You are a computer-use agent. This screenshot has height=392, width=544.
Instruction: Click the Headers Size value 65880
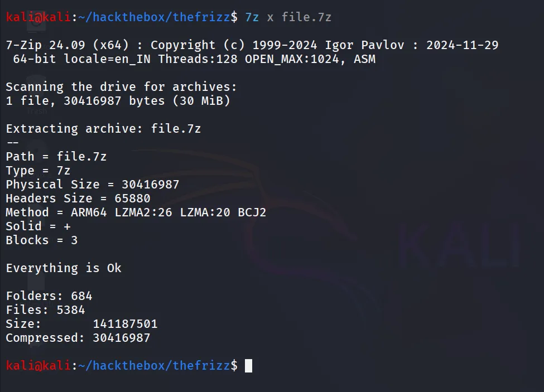(x=132, y=199)
